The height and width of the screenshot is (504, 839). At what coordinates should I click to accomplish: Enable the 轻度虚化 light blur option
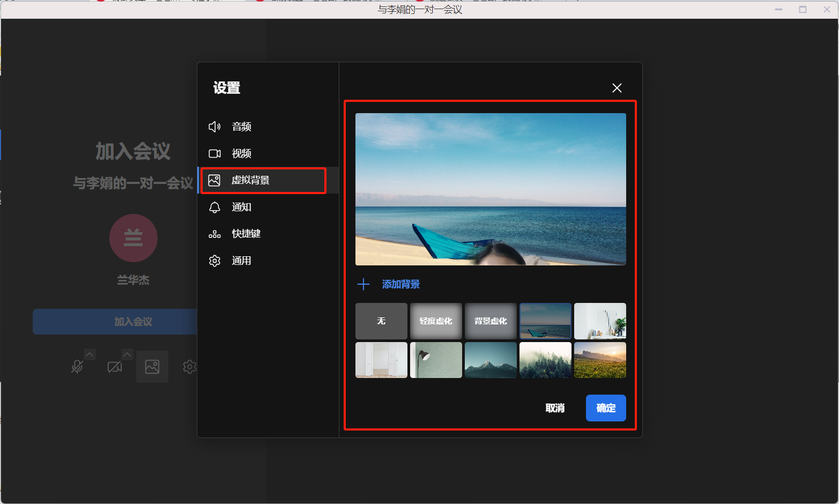[x=436, y=321]
